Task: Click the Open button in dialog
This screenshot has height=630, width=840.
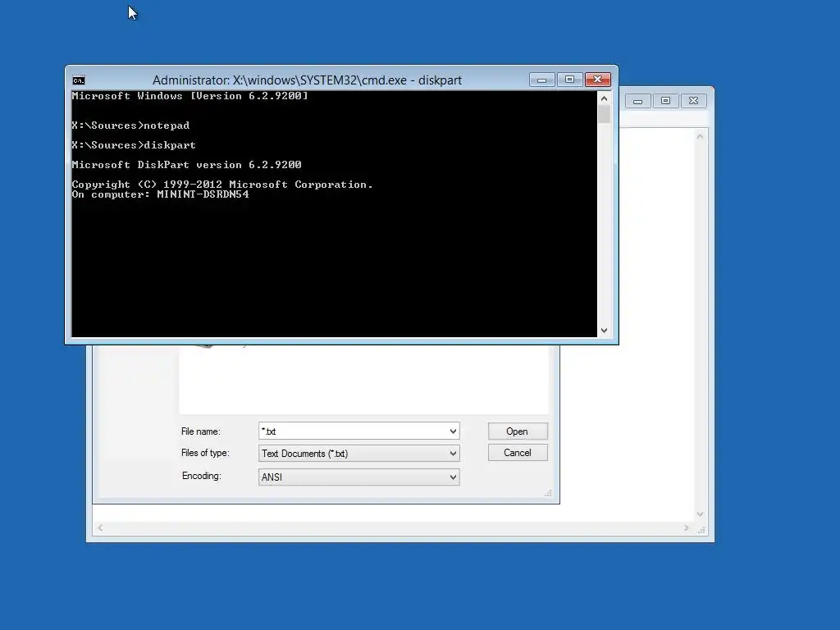Action: pyautogui.click(x=518, y=431)
